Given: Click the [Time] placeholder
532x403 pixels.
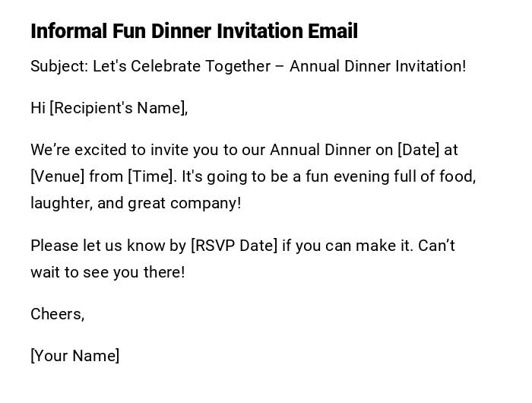Looking at the screenshot, I should pyautogui.click(x=152, y=176).
